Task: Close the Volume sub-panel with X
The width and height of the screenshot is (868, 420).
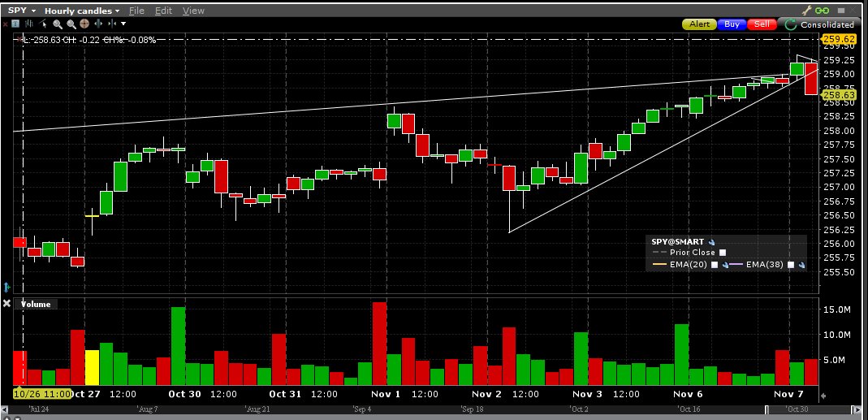Action: (6, 303)
